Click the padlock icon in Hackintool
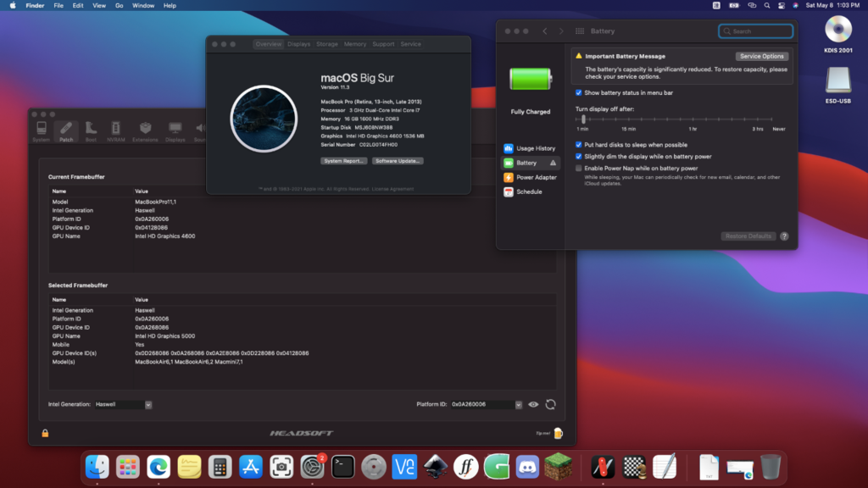This screenshot has width=868, height=488. (x=45, y=433)
